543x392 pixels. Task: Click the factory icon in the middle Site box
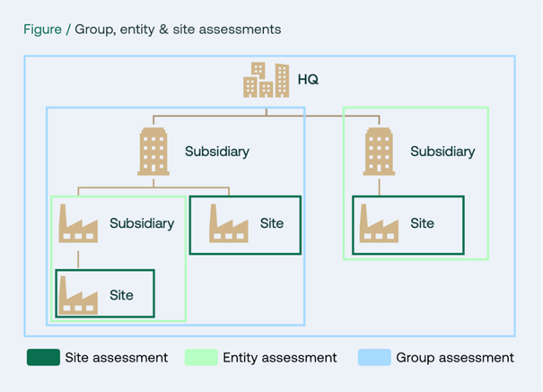(229, 223)
